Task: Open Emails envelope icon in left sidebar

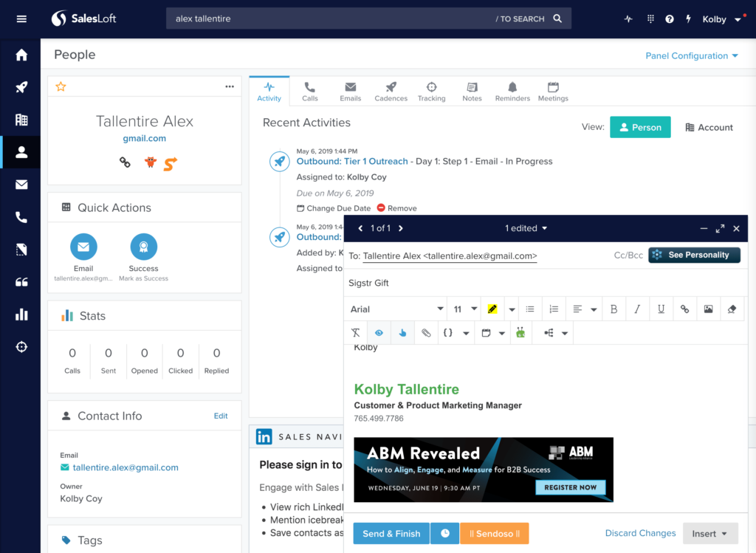Action: tap(21, 185)
